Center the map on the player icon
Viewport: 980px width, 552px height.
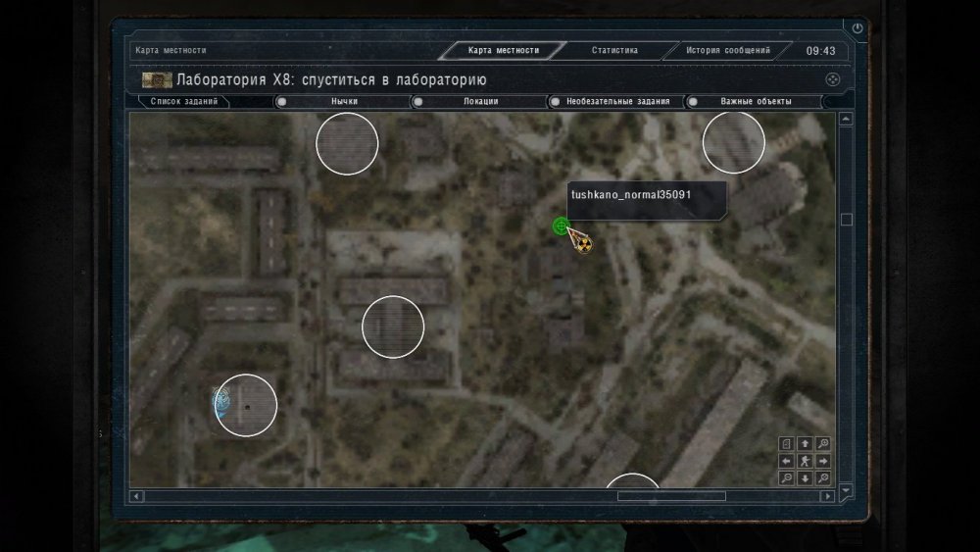pos(805,462)
